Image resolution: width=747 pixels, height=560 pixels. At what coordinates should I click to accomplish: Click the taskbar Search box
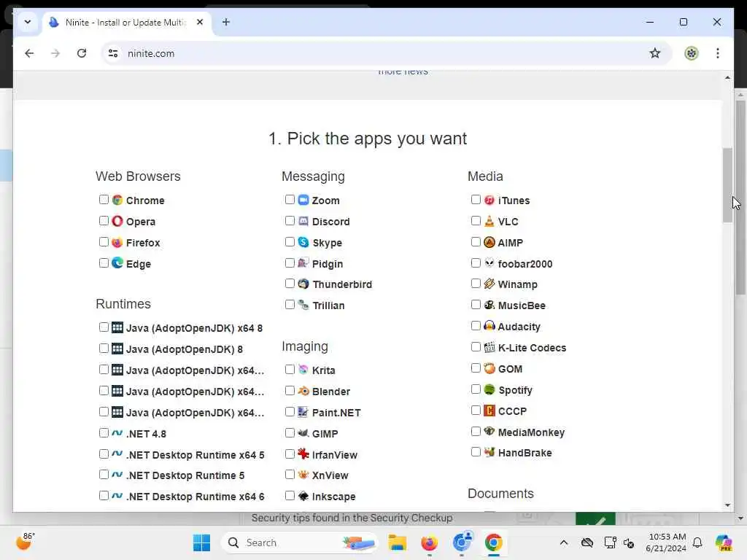[x=299, y=542]
